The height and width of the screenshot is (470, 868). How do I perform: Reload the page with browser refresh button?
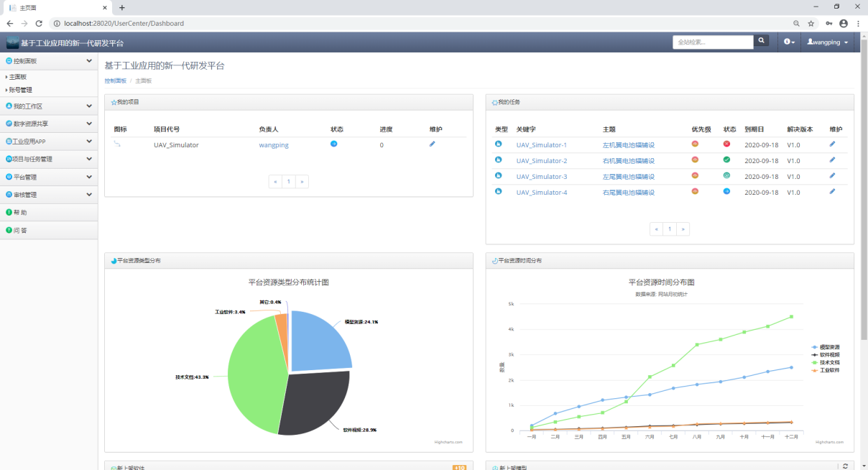click(39, 23)
